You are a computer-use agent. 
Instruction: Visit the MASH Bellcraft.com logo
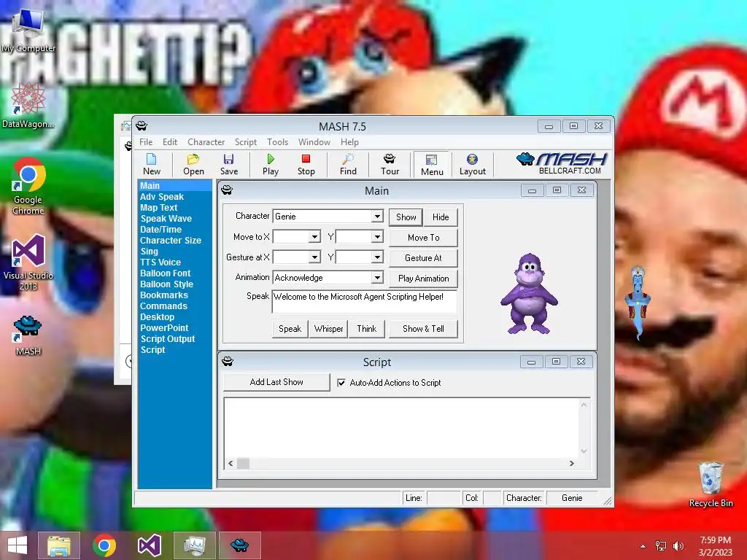point(562,163)
